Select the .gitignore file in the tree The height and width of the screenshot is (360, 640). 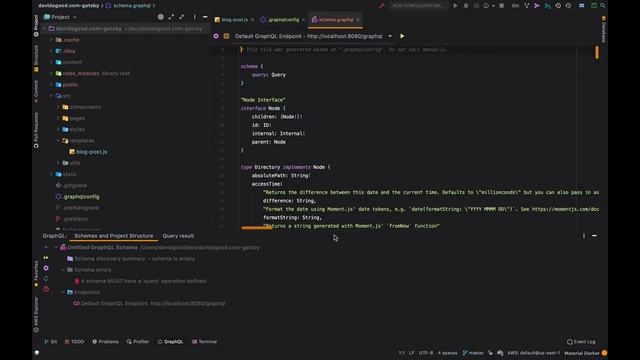[71, 185]
